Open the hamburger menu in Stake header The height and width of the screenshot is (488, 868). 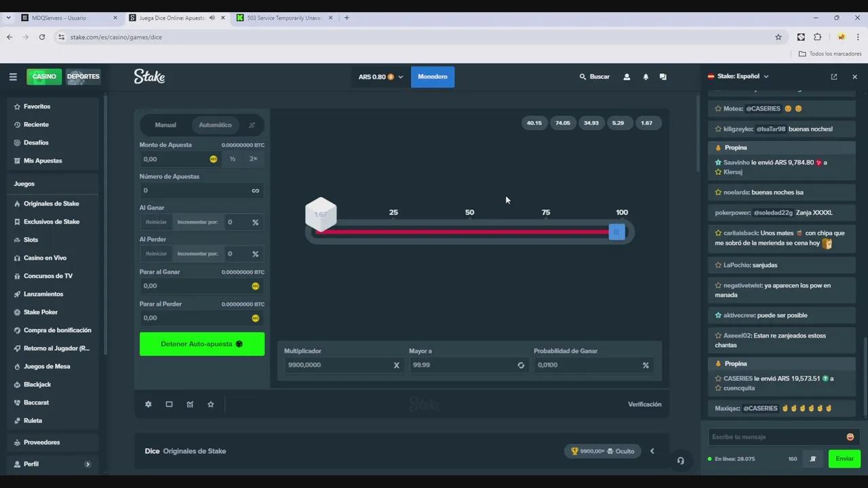(13, 77)
